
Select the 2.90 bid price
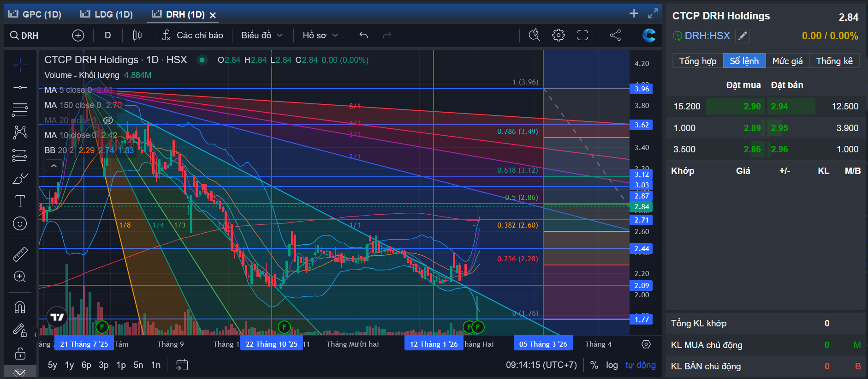click(752, 106)
